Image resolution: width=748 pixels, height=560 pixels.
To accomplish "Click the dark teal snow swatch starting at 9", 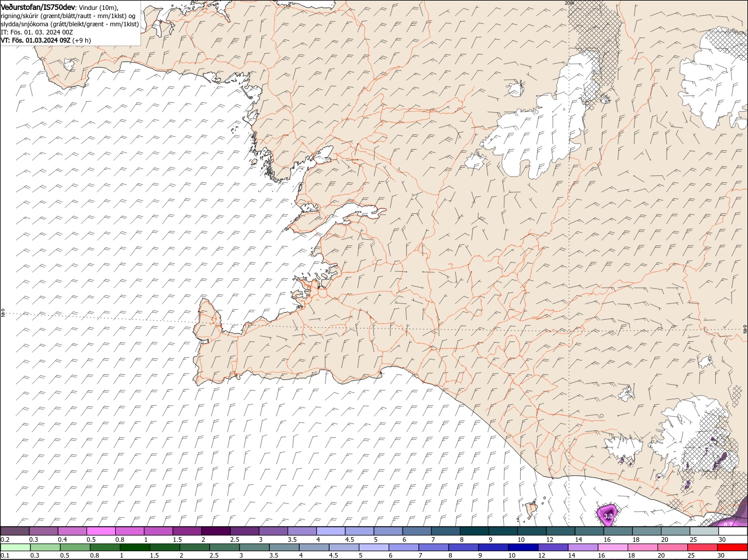I will click(x=503, y=531).
